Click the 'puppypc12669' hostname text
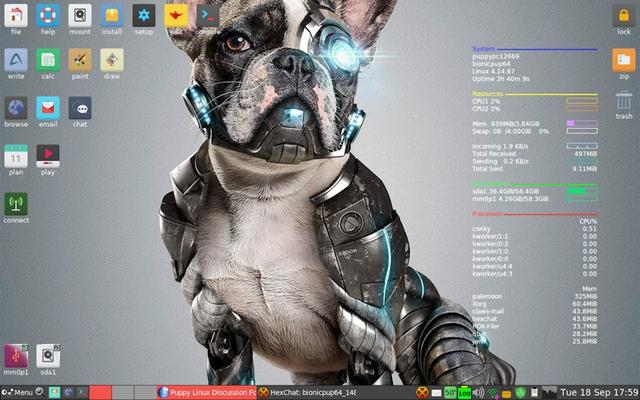The height and width of the screenshot is (400, 640). point(496,56)
